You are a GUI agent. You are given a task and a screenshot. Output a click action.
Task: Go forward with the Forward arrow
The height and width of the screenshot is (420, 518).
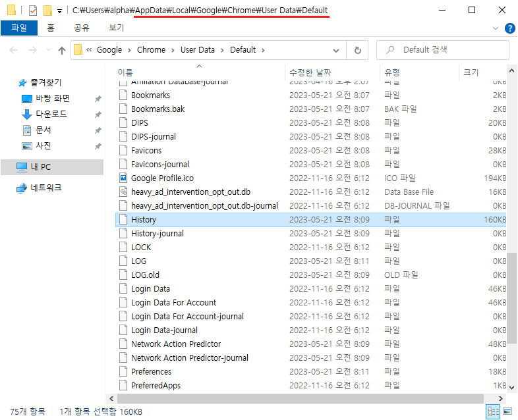33,50
